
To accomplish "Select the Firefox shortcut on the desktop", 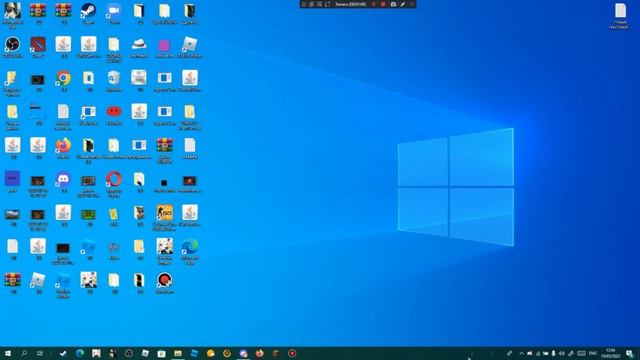I will tap(63, 147).
